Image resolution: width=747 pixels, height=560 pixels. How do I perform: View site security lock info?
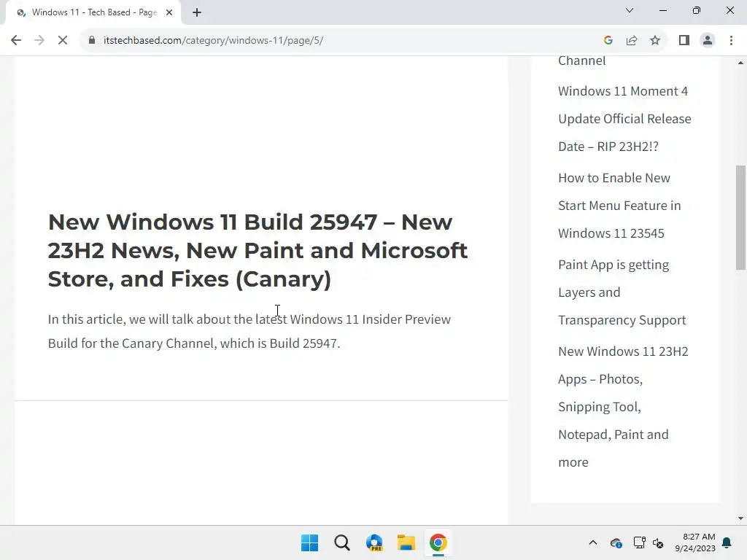coord(92,41)
